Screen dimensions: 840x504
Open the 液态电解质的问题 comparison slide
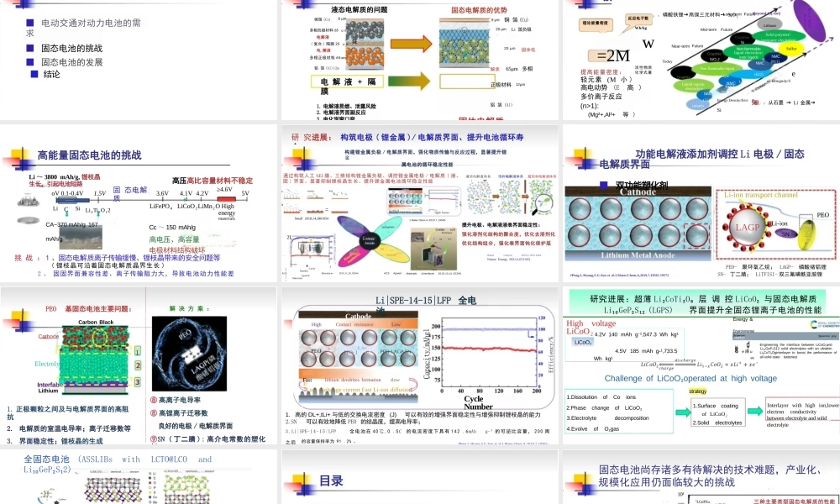pyautogui.click(x=420, y=60)
